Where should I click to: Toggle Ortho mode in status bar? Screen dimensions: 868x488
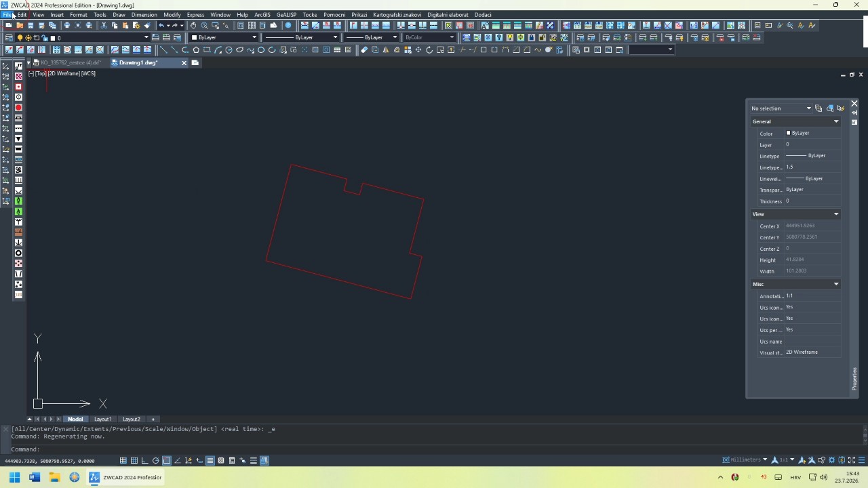tap(145, 460)
